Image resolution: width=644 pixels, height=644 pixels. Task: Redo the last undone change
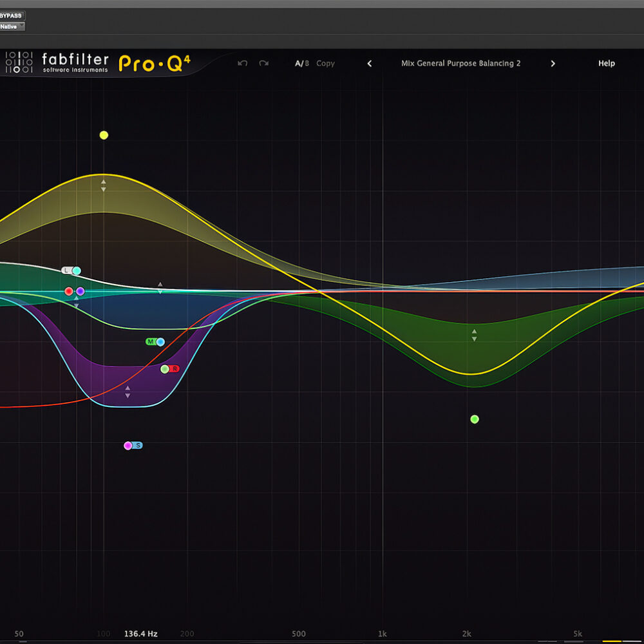click(263, 63)
